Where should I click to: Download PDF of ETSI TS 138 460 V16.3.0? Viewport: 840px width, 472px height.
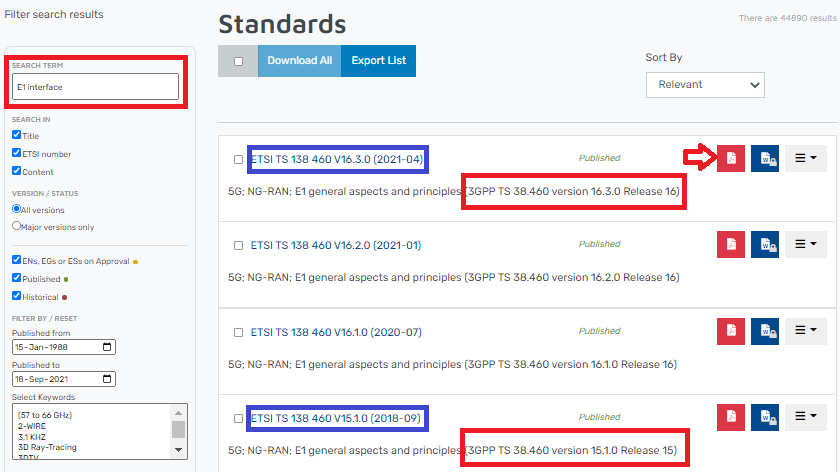pyautogui.click(x=730, y=159)
